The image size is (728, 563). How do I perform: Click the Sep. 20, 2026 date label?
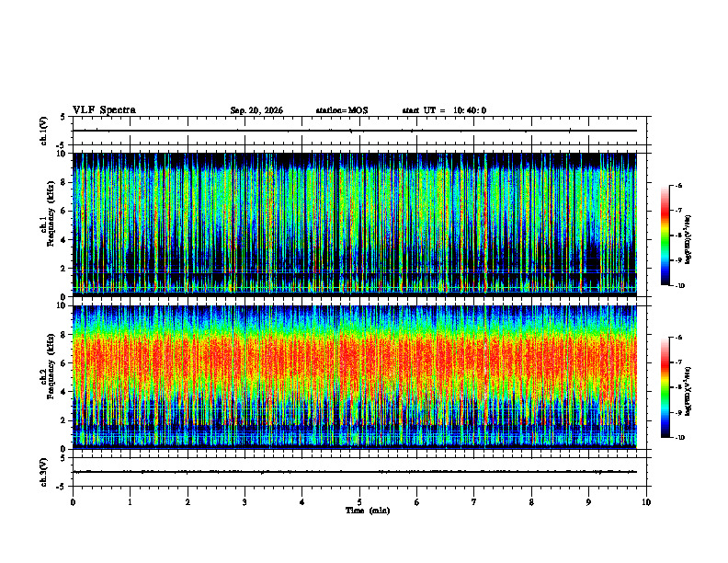[x=256, y=110]
